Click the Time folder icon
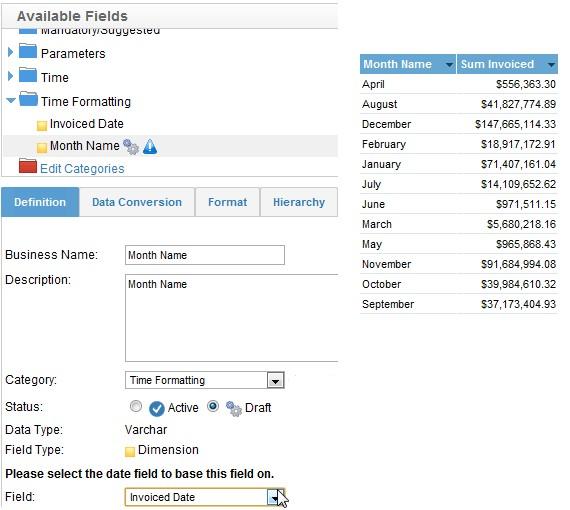The image size is (570, 510). (28, 75)
